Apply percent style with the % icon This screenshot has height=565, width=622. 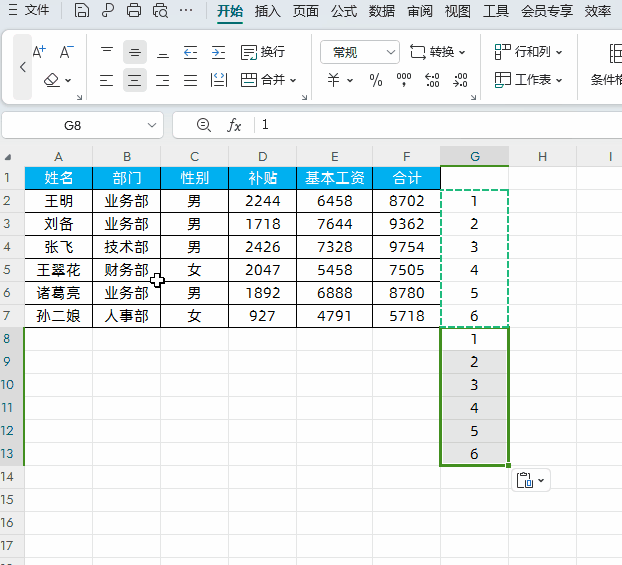pyautogui.click(x=376, y=80)
